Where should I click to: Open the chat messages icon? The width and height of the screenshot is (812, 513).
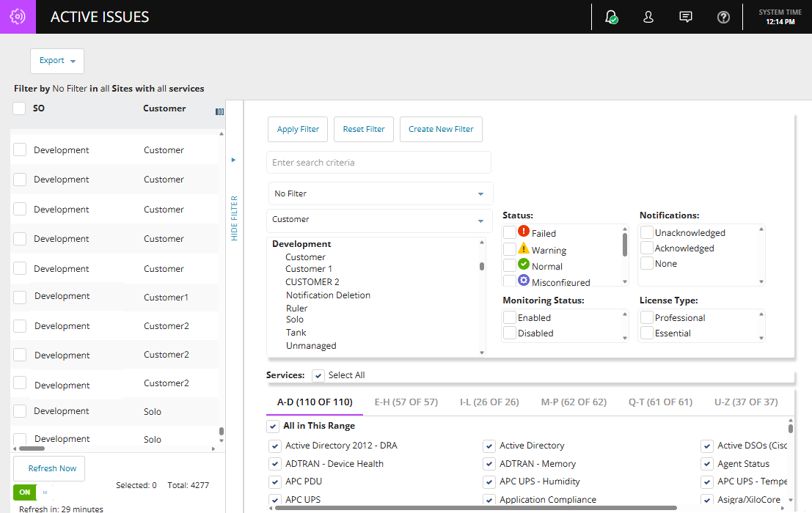pyautogui.click(x=686, y=17)
